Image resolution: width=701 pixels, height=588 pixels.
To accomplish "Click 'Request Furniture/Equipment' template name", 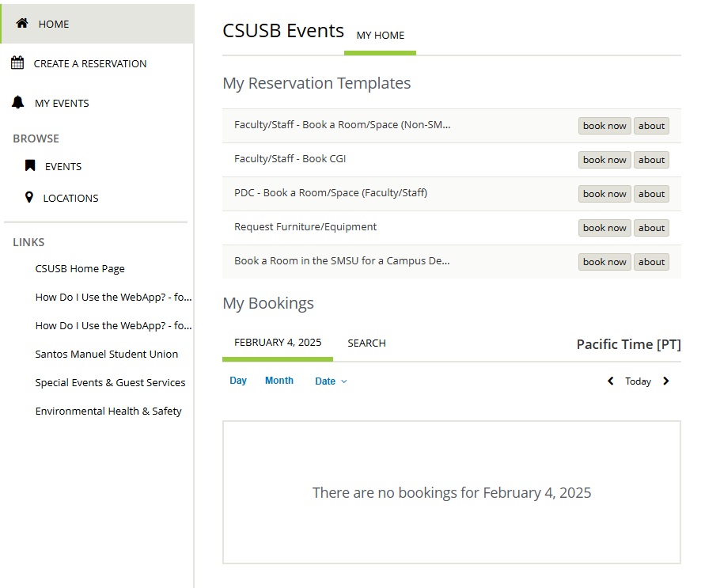I will [x=305, y=226].
